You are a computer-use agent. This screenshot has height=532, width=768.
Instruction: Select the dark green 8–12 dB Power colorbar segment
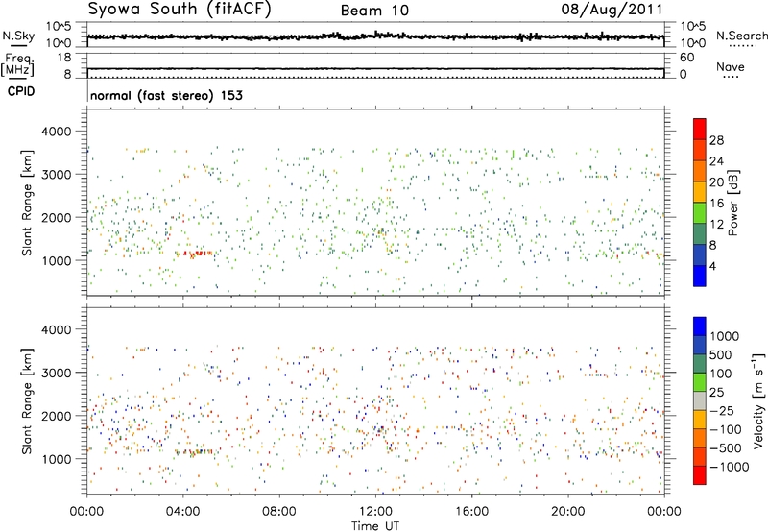(x=700, y=234)
